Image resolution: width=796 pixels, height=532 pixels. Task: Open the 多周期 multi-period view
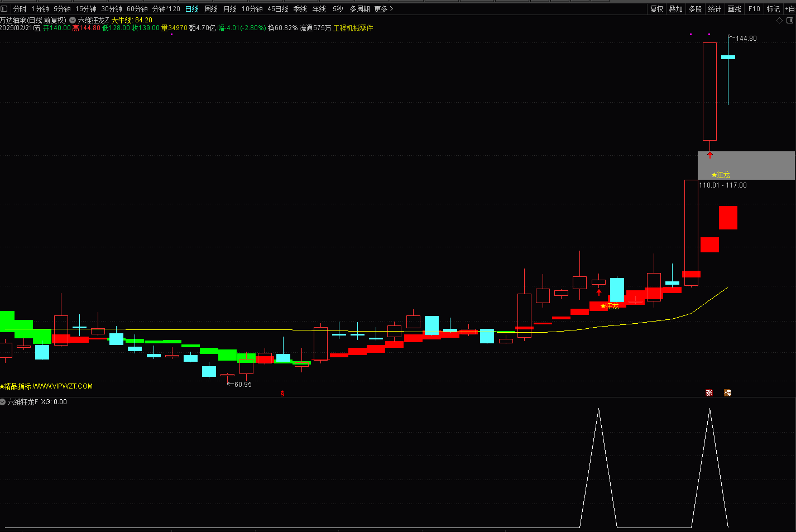[360, 9]
